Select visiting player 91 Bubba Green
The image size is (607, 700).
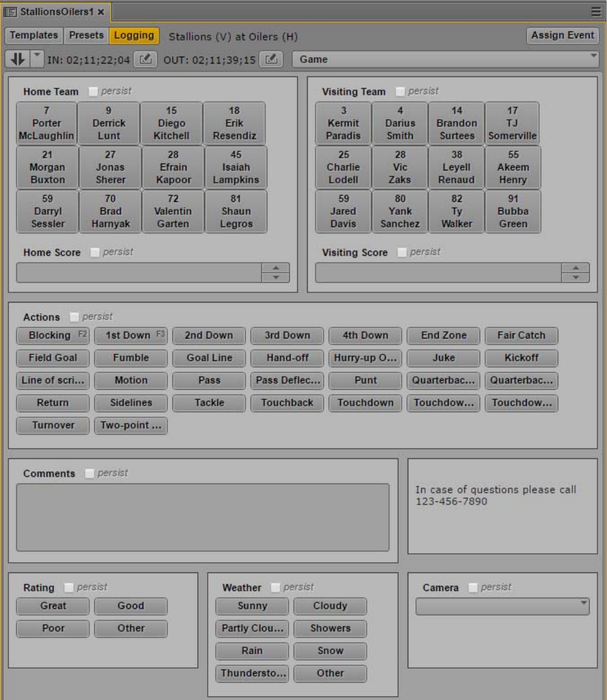click(513, 211)
